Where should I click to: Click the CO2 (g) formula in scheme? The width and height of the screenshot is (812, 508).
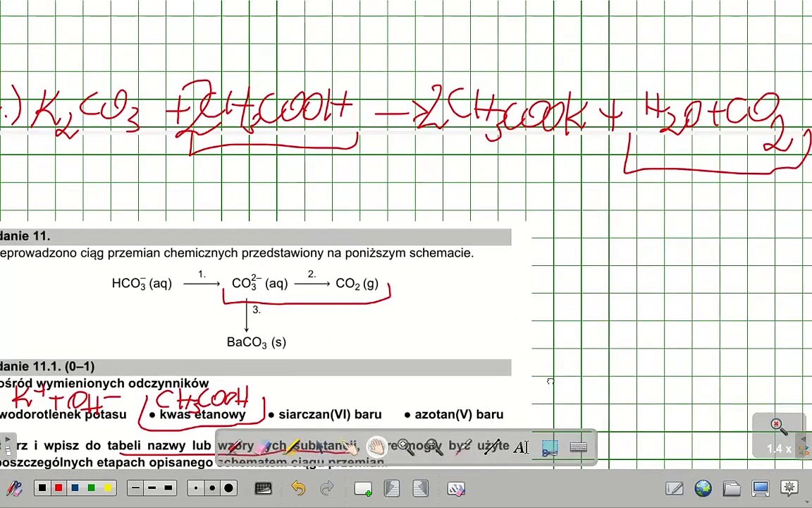tap(357, 284)
